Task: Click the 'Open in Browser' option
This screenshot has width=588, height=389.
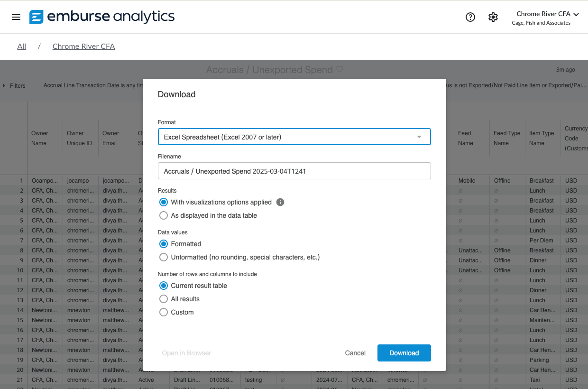Action: tap(186, 353)
